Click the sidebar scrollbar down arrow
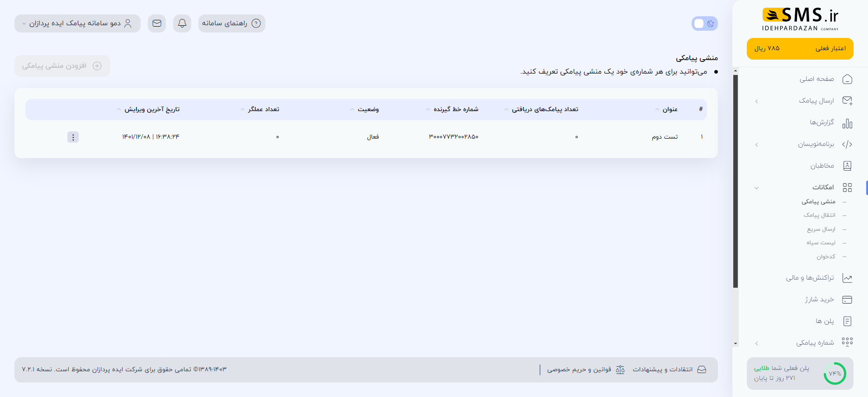This screenshot has height=397, width=868. tap(736, 344)
